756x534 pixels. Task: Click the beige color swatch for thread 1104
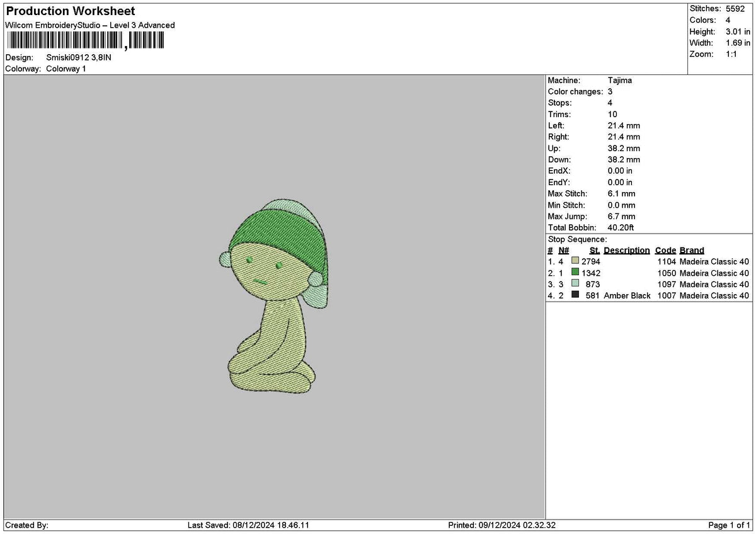575,261
